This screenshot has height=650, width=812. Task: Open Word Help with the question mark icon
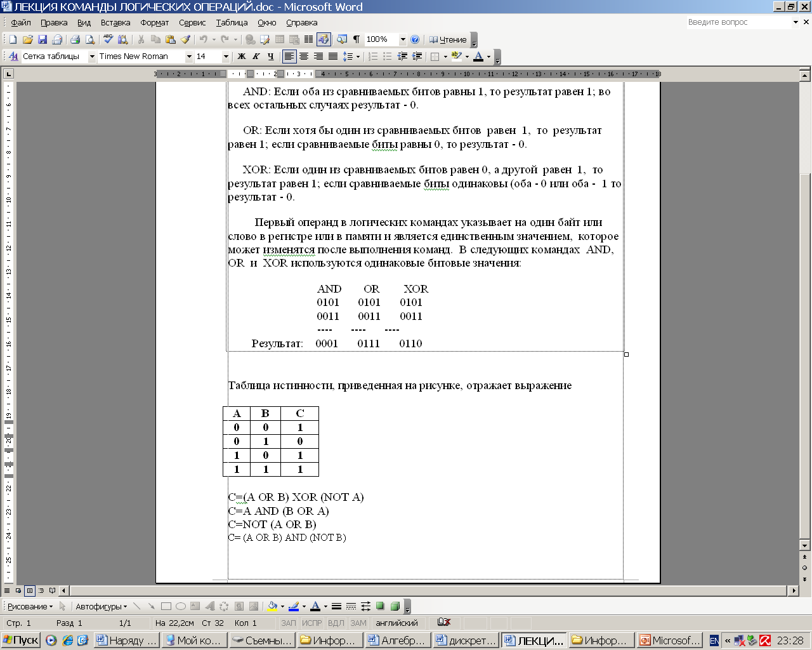(415, 39)
